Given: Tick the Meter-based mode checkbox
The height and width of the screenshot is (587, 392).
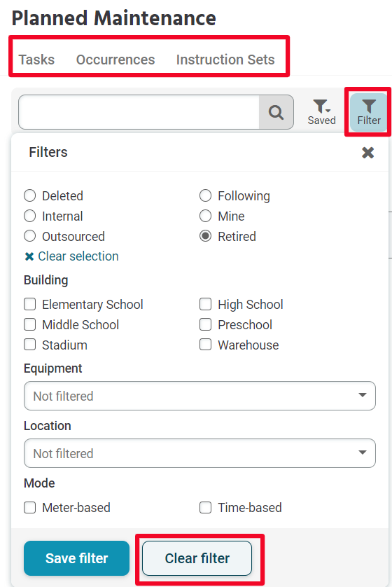Looking at the screenshot, I should 30,508.
